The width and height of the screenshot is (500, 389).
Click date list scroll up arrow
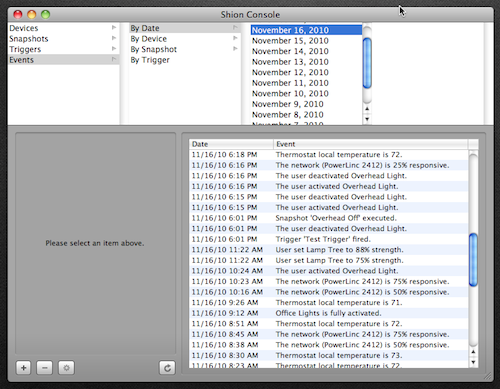pos(367,109)
